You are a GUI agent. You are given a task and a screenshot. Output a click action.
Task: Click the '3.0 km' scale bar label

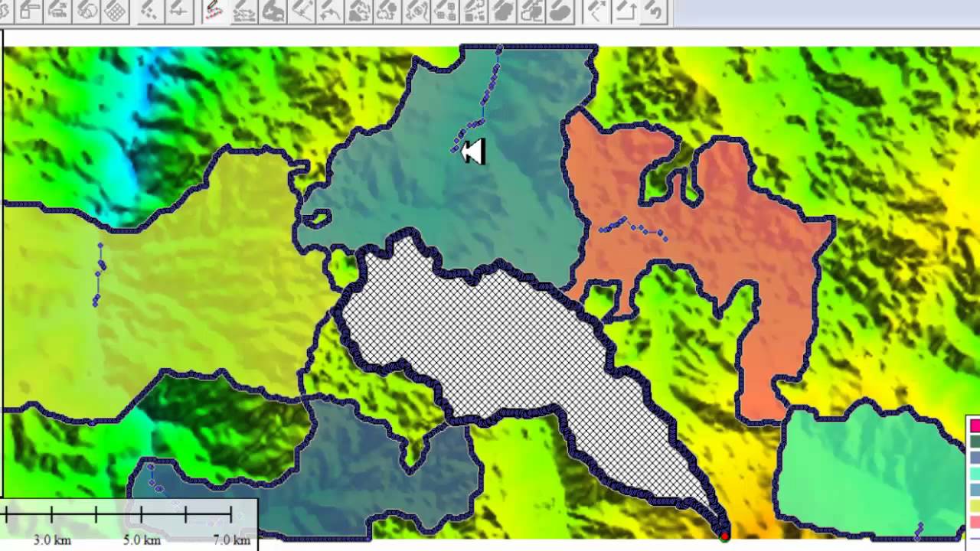pos(52,540)
